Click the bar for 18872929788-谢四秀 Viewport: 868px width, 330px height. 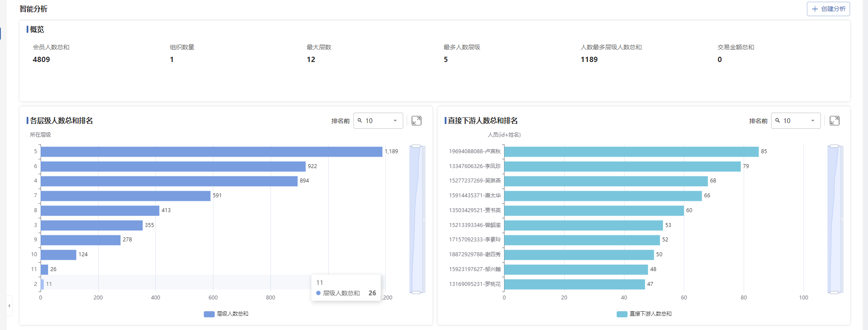pyautogui.click(x=579, y=254)
